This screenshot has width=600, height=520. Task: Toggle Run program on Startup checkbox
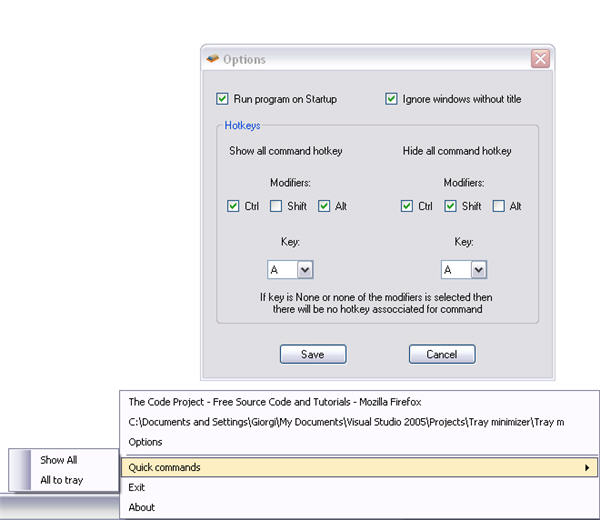222,99
